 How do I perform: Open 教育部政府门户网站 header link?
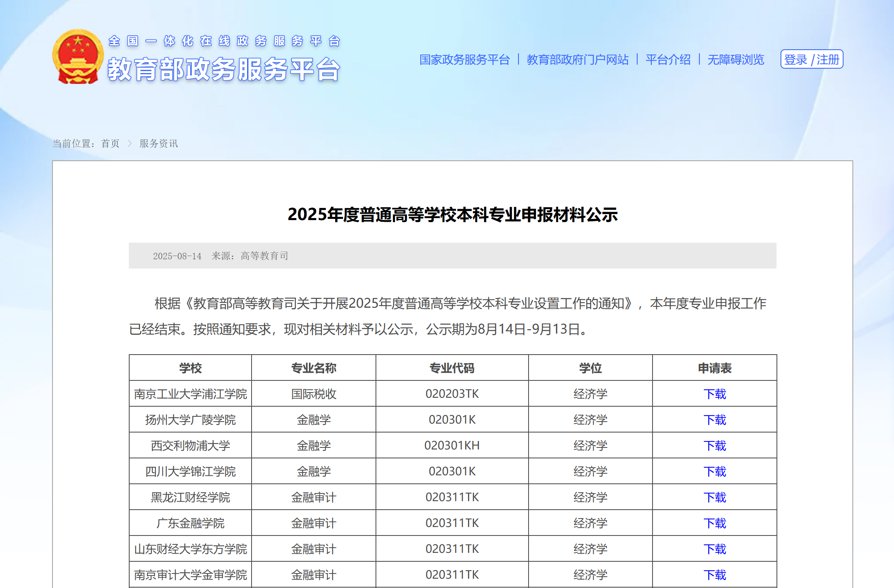577,60
